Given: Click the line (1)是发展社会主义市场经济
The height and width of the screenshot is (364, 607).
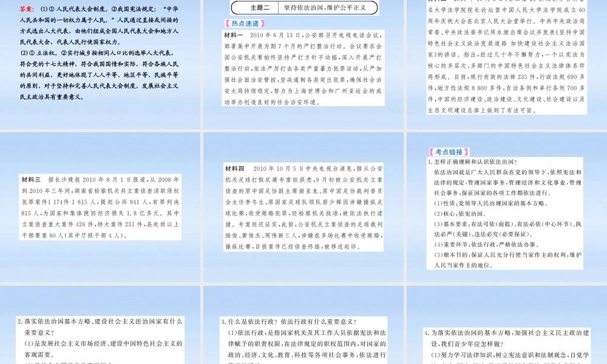Looking at the screenshot, I should (x=103, y=343).
